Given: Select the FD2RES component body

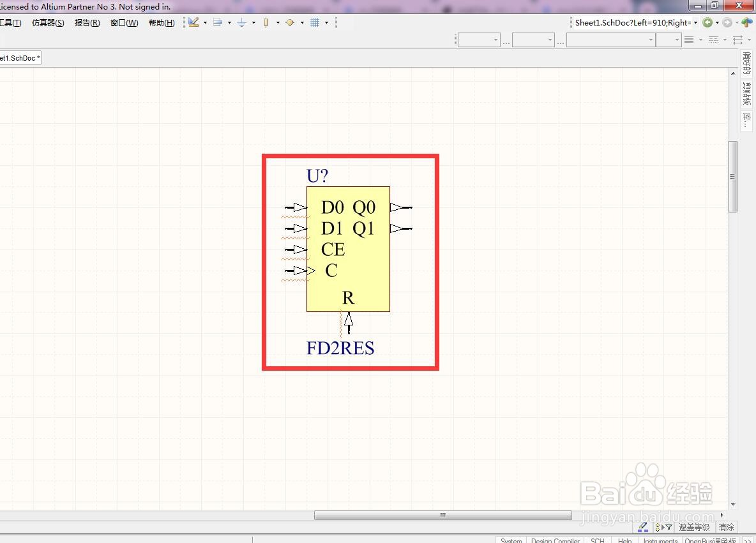Looking at the screenshot, I should [348, 249].
